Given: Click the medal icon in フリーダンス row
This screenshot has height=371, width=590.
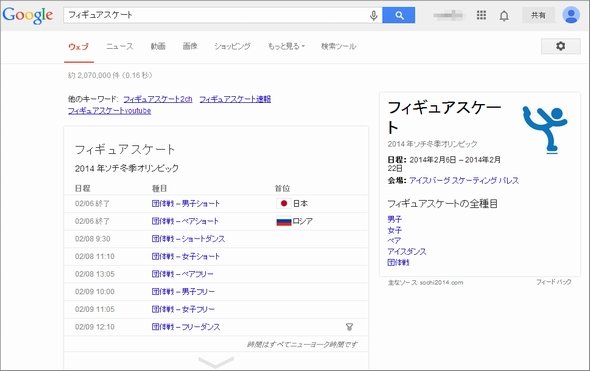Looking at the screenshot, I should 349,327.
